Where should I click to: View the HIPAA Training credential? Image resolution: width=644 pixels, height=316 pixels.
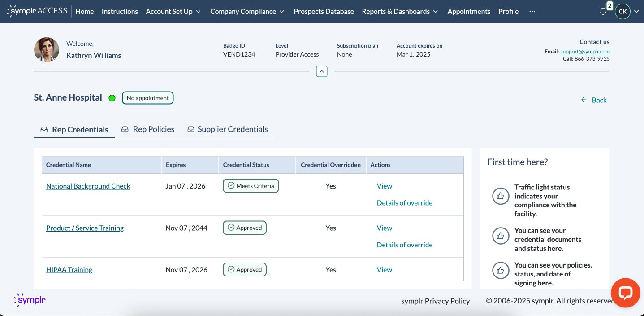(384, 270)
